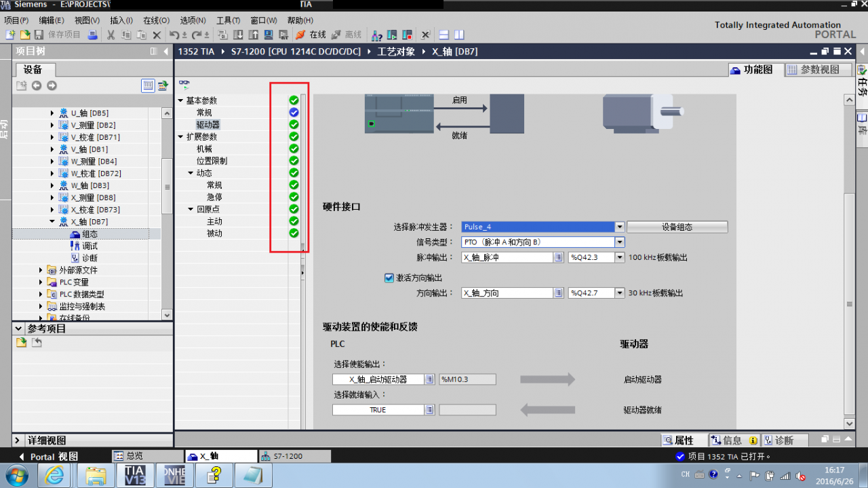
Task: Open TIA V13 taskbar icon
Action: click(135, 474)
